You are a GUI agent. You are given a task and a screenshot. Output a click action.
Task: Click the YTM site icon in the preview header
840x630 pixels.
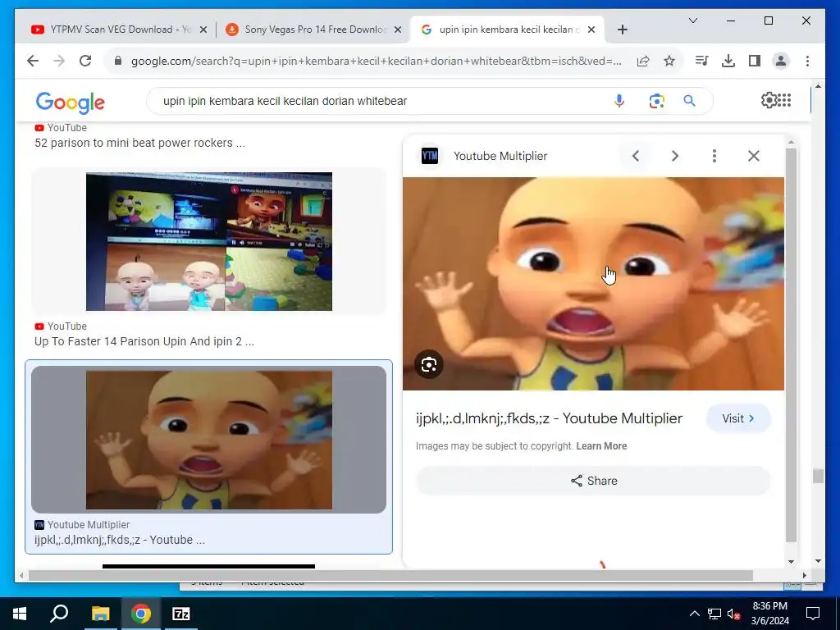coord(430,156)
